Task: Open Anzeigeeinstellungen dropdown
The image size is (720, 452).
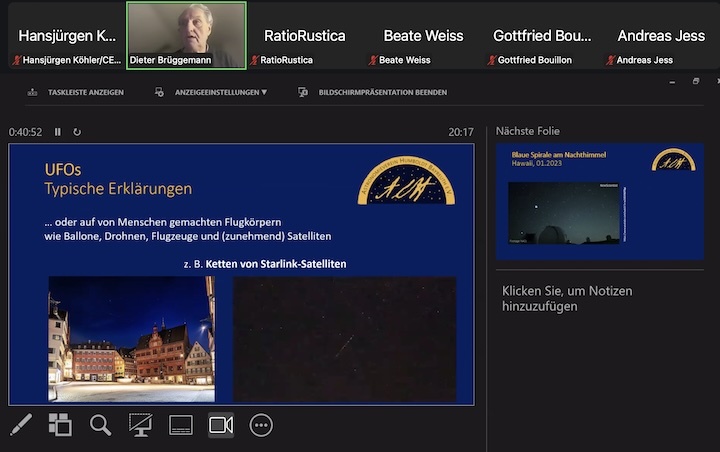Action: pos(221,92)
